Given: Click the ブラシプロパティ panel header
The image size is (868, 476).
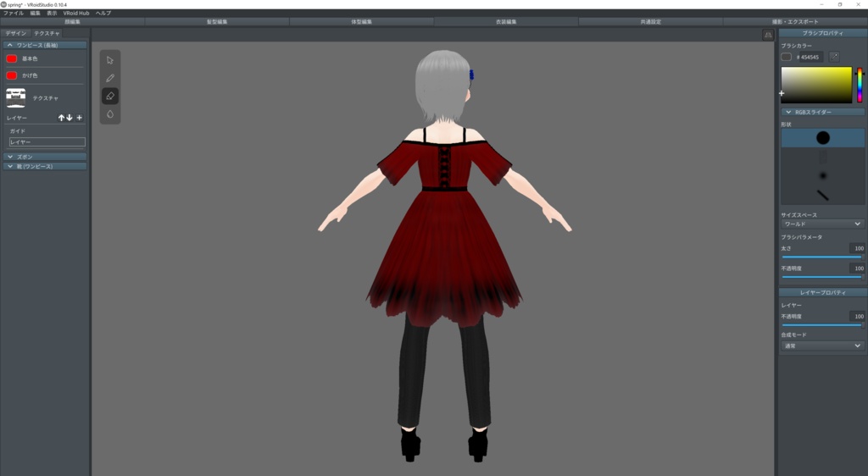Looking at the screenshot, I should [x=822, y=33].
